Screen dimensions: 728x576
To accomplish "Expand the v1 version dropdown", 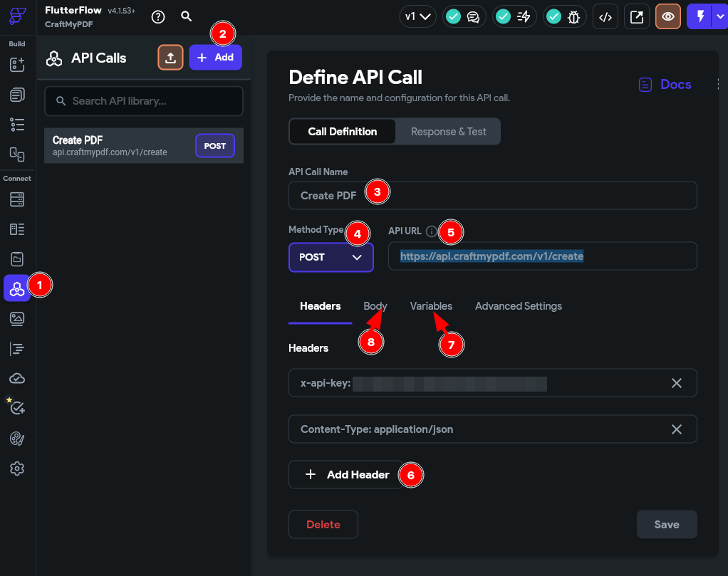I will (x=418, y=17).
